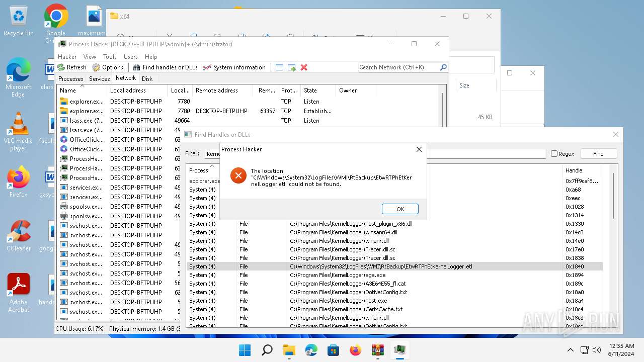Select the first ProcessHa... row icon
Viewport: 644px width, 362px height.
pyautogui.click(x=63, y=159)
